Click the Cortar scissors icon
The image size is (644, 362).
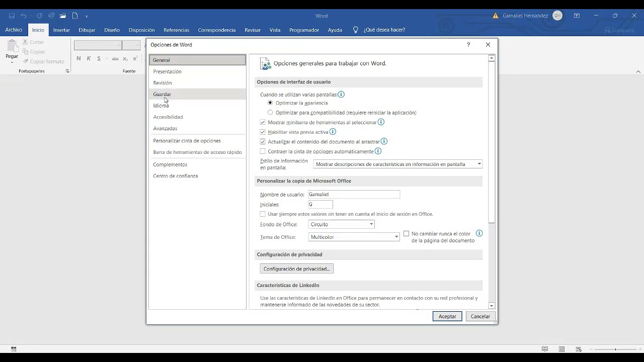(25, 42)
